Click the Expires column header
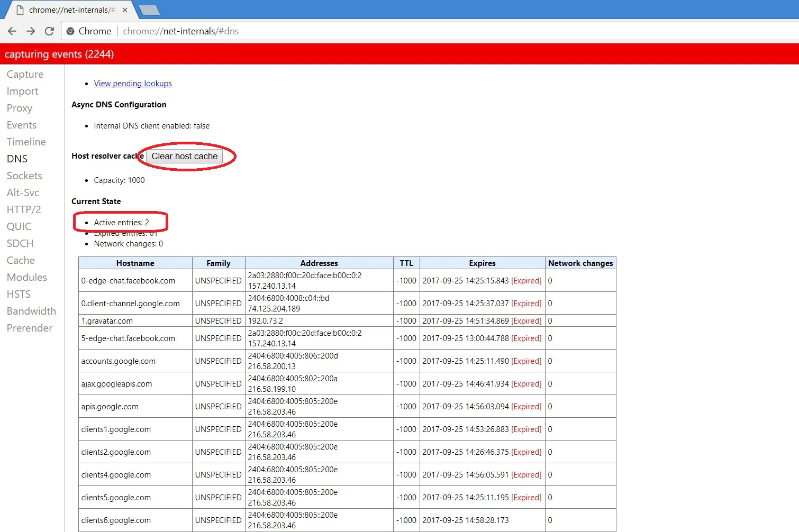The height and width of the screenshot is (532, 799). point(483,263)
